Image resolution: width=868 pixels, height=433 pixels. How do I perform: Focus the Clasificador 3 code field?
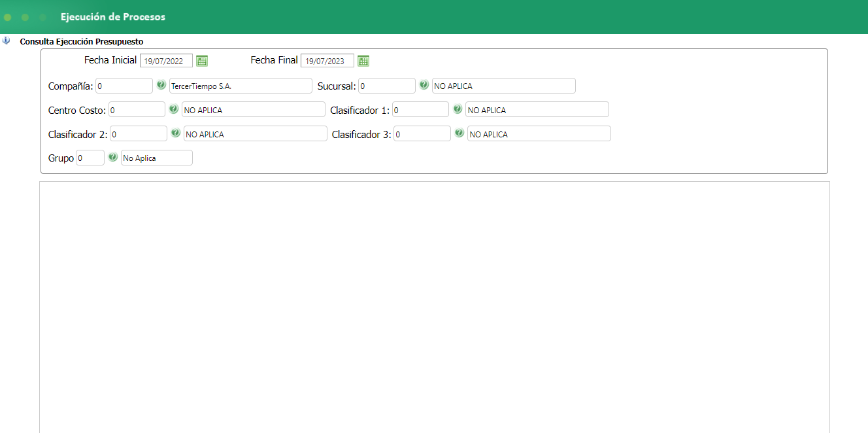tap(422, 133)
